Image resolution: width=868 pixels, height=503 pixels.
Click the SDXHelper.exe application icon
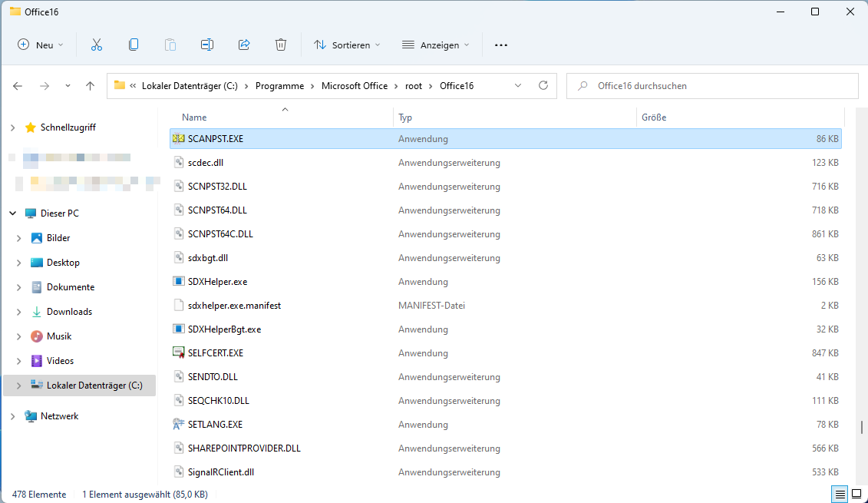click(178, 281)
